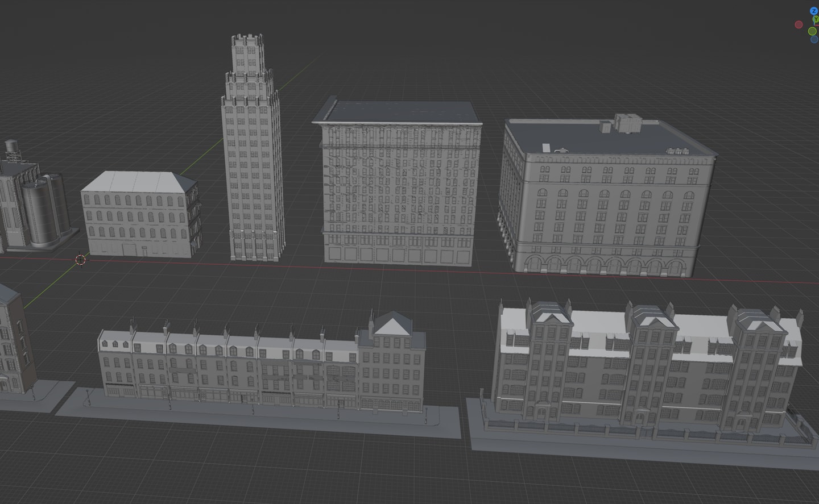This screenshot has height=504, width=819.
Task: Click the green Y axis gizmo handle
Action: tap(816, 19)
